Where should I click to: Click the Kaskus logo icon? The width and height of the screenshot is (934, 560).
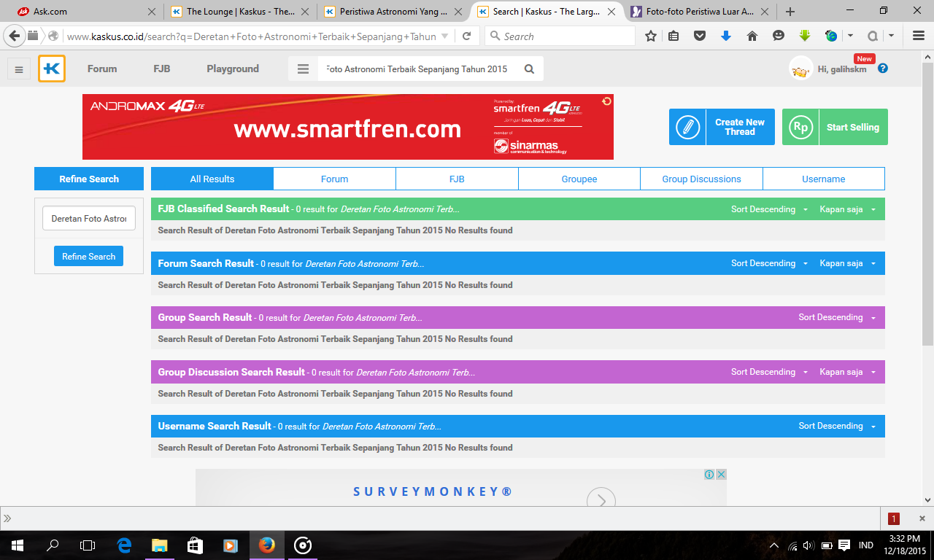point(52,69)
